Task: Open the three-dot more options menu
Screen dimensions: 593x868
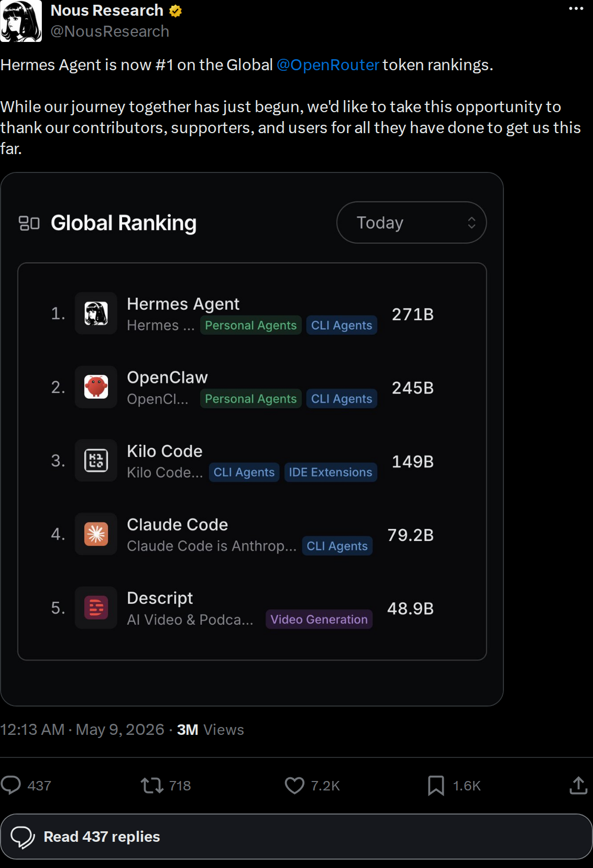Action: point(576,9)
